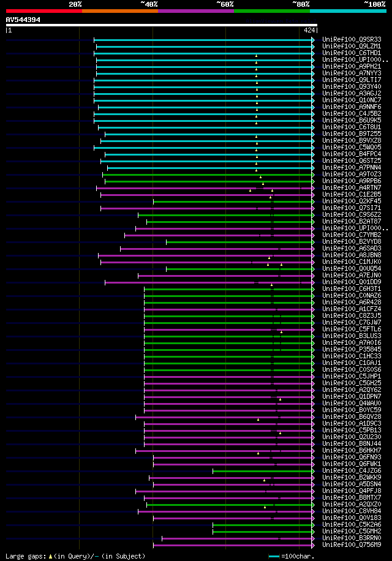The width and height of the screenshot is (392, 561).
Task: Select the UniRef100_Q4WAU0 label
Action: point(352,404)
